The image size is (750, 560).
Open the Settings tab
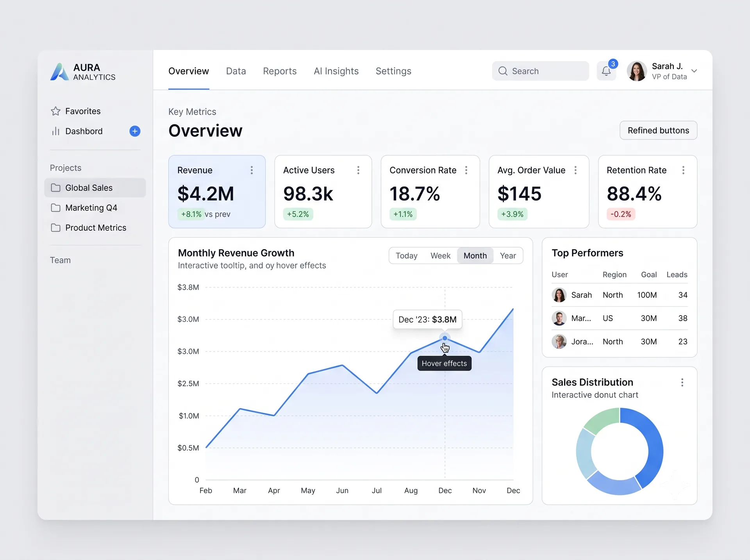(393, 71)
